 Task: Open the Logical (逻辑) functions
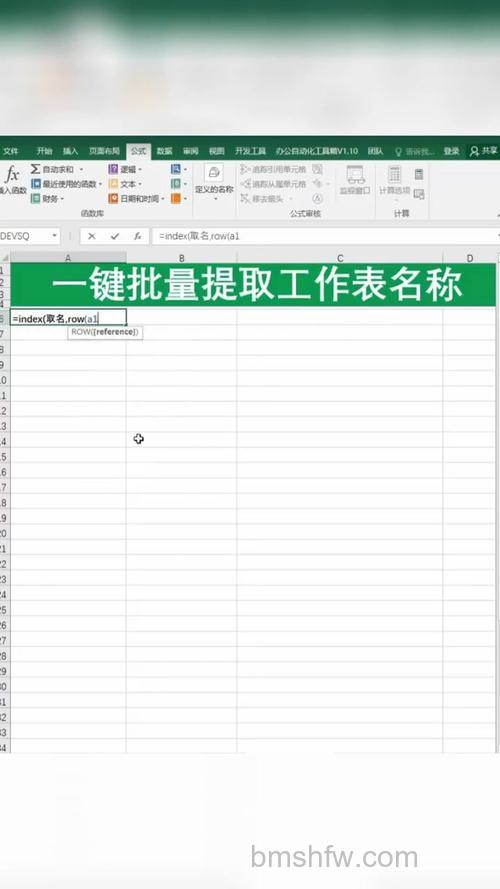tap(124, 169)
